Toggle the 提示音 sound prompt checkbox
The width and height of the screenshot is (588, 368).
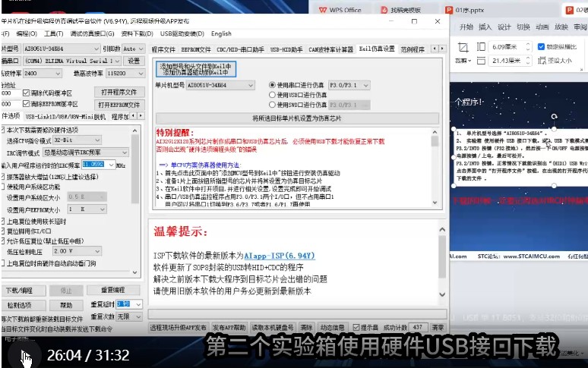tap(356, 327)
